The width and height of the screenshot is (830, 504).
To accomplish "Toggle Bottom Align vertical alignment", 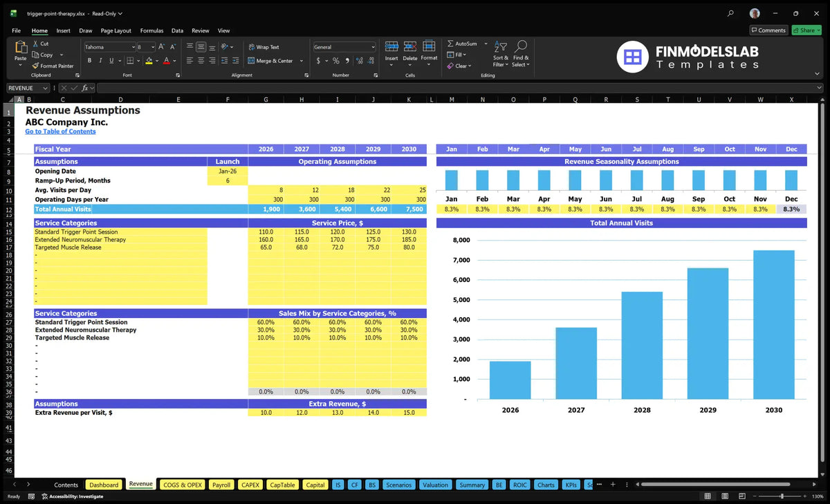I will (212, 47).
